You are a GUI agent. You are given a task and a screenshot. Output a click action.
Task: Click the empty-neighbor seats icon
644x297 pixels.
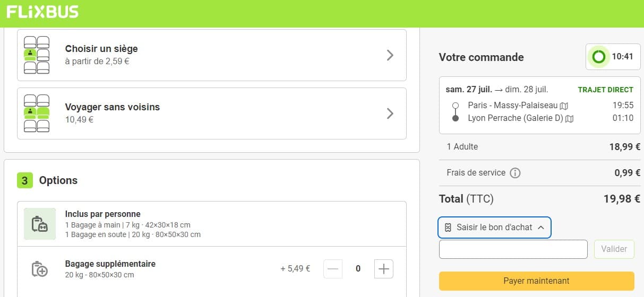(x=37, y=113)
